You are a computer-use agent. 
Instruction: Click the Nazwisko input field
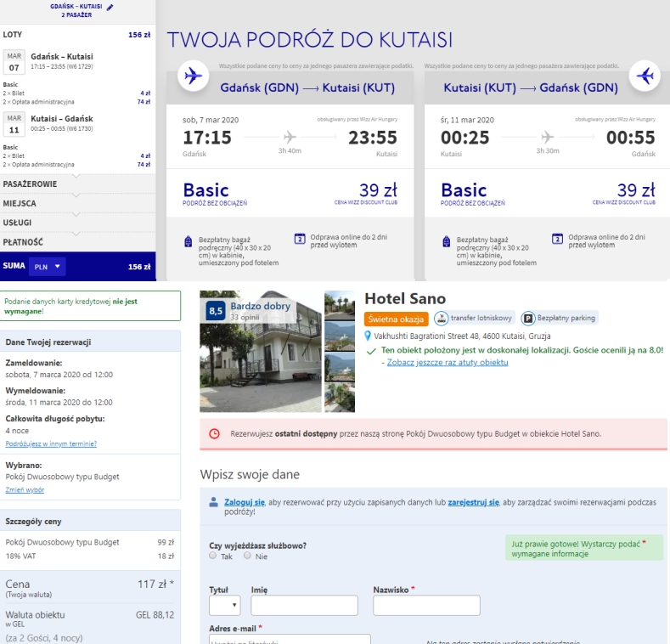[x=426, y=605]
